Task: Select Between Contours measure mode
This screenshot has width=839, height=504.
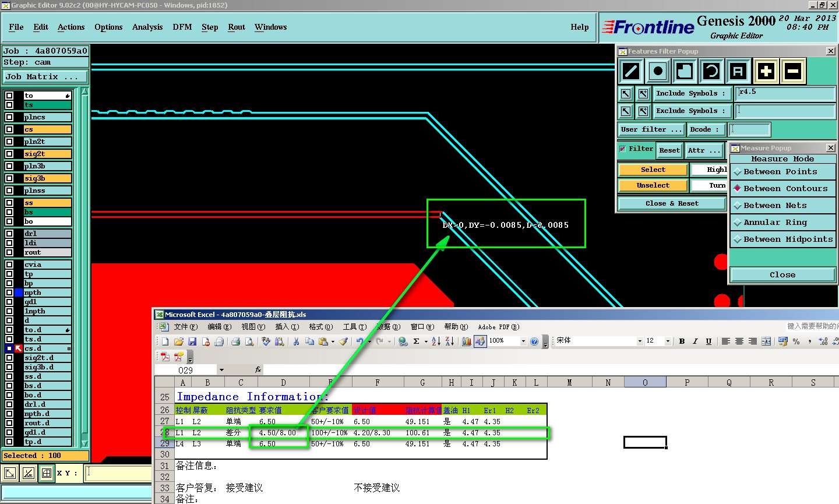Action: [782, 189]
